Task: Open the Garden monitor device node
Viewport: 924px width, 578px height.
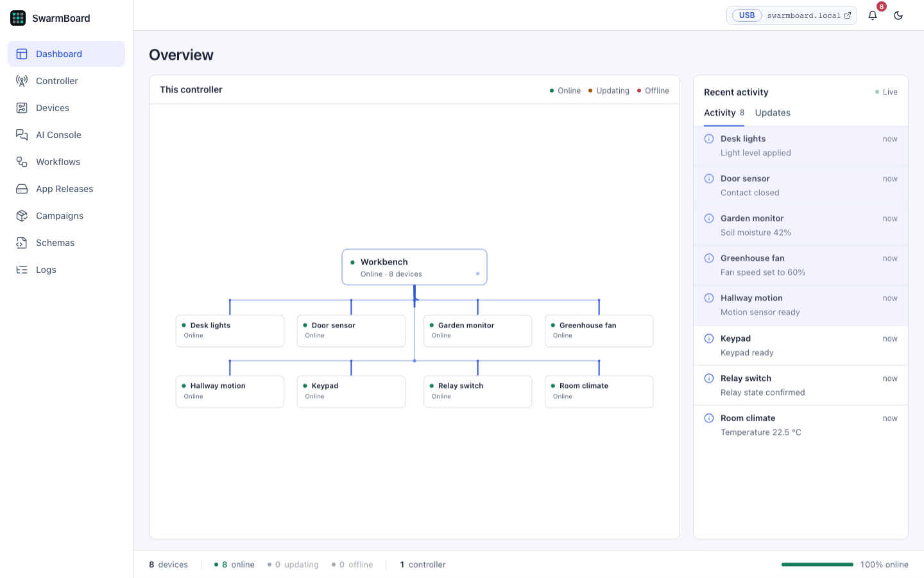Action: point(477,331)
